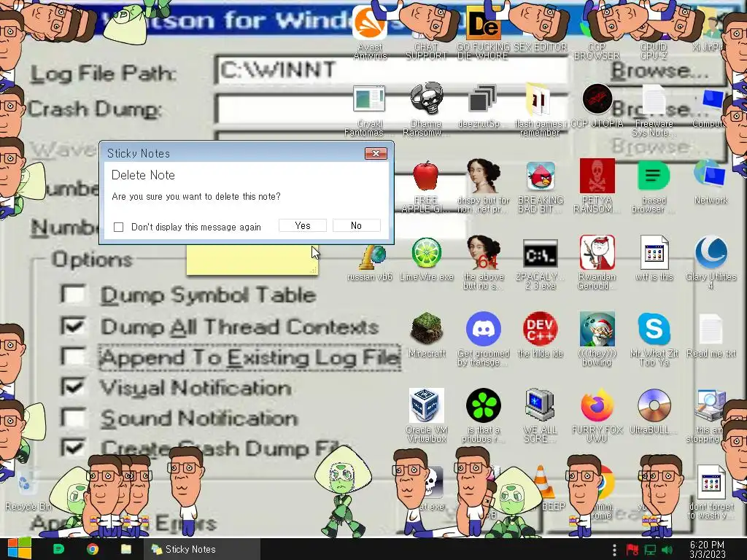Open the BEEP traffic cone icon
This screenshot has height=560, width=747.
pos(543,482)
